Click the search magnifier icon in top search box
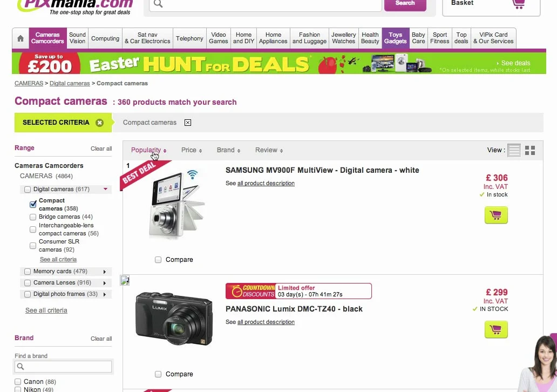The width and height of the screenshot is (557, 392). [x=159, y=4]
